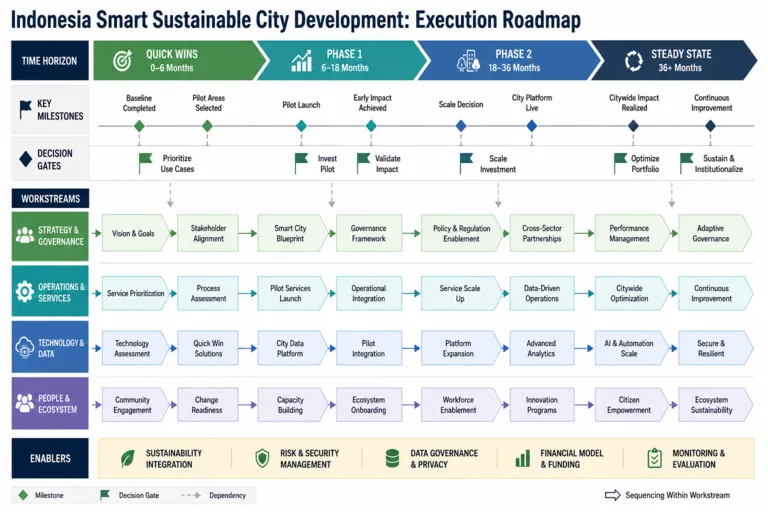The width and height of the screenshot is (768, 512).
Task: Click the Data-Driven Operations box
Action: coord(542,293)
